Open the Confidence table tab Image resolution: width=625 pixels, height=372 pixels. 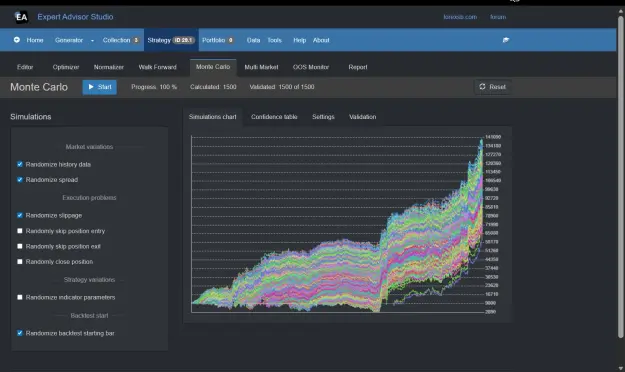[274, 117]
